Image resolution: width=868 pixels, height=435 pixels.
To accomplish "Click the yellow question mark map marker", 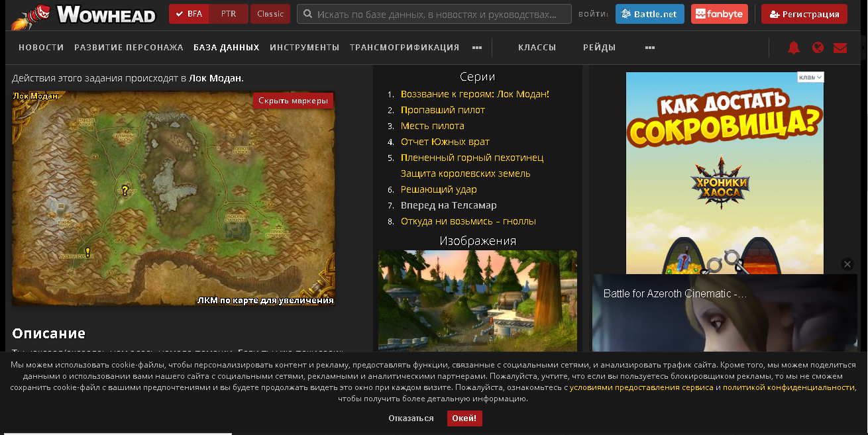I will (125, 191).
